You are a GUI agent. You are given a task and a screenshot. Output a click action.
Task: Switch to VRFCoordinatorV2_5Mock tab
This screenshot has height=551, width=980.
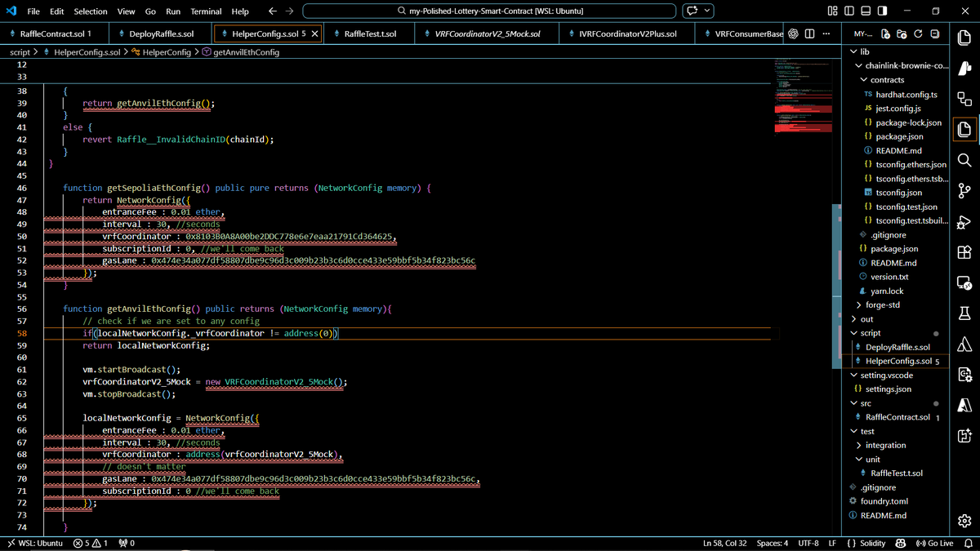[486, 34]
